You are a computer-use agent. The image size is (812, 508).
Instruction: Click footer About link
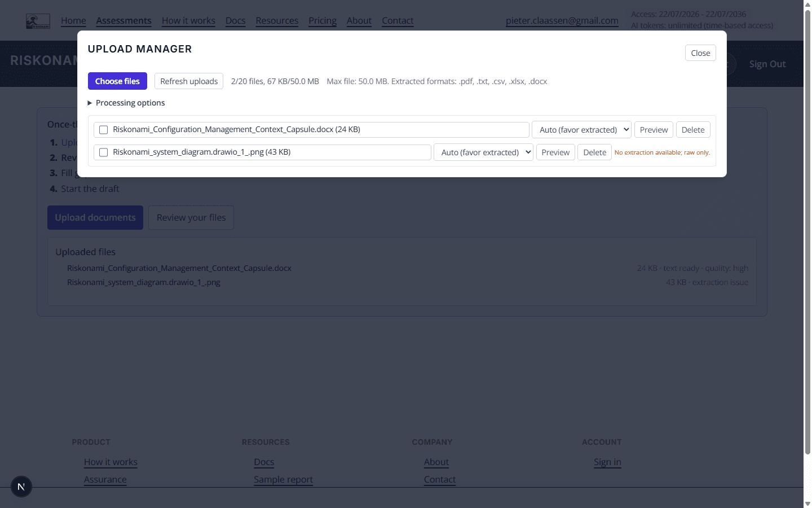point(436,462)
